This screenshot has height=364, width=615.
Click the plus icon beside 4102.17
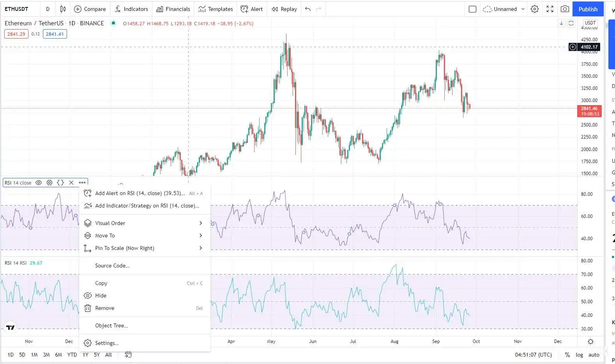(x=573, y=47)
